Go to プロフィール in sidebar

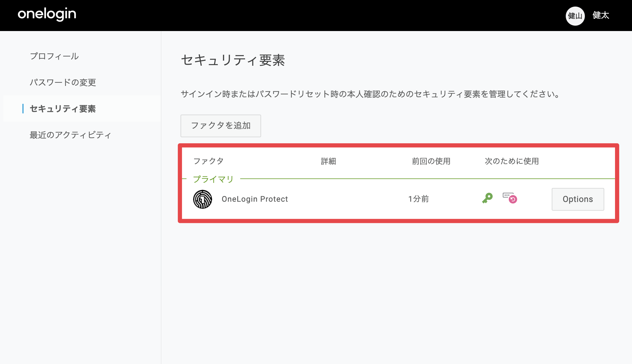tap(54, 56)
